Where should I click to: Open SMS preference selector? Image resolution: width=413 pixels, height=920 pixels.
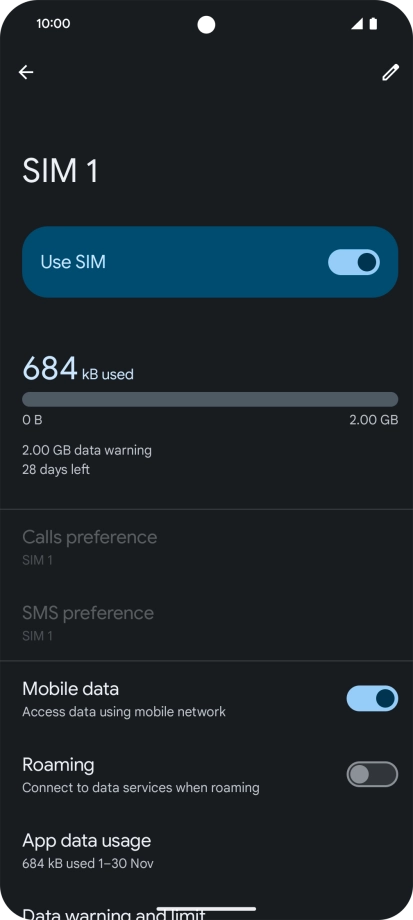[206, 623]
